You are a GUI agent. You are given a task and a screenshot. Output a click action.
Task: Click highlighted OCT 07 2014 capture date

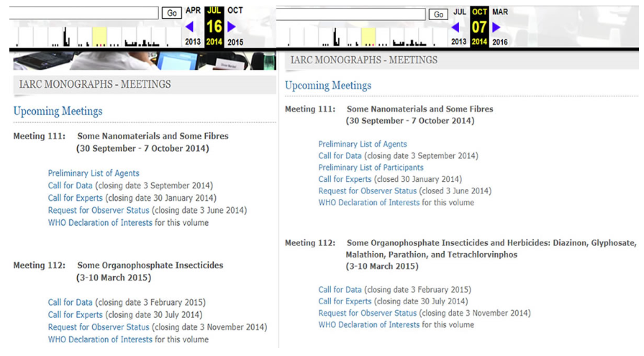pyautogui.click(x=479, y=27)
